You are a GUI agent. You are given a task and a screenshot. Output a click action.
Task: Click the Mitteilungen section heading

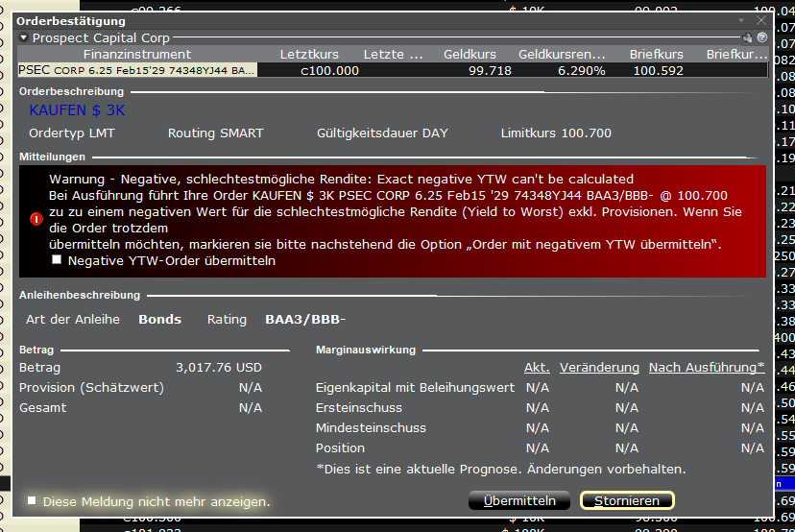pos(52,157)
